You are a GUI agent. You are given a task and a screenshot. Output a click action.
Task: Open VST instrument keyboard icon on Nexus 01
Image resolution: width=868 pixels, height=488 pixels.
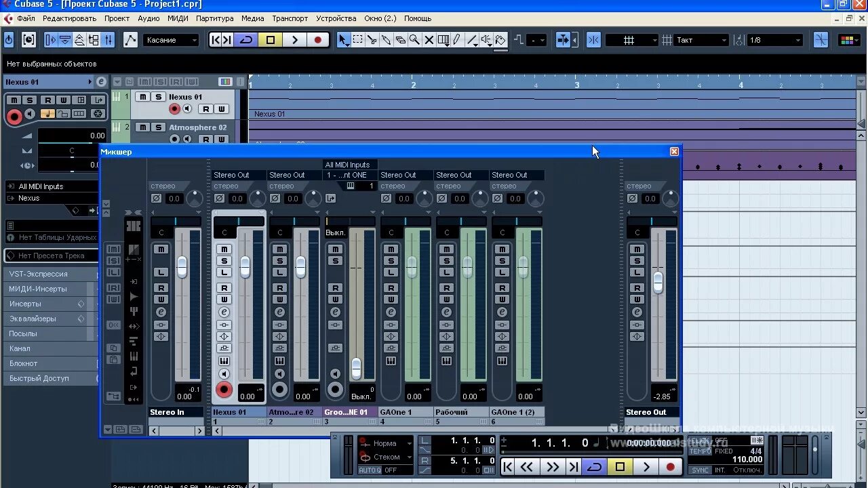(224, 361)
